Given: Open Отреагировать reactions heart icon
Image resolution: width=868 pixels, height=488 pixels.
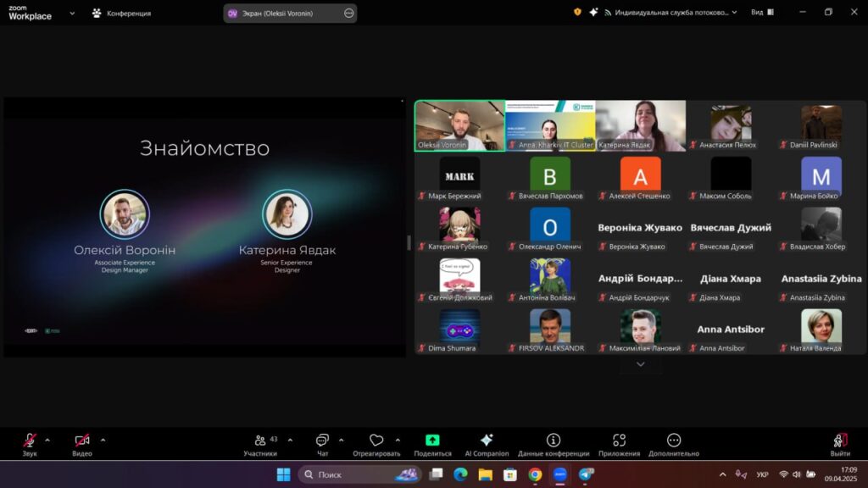Looking at the screenshot, I should click(x=376, y=445).
